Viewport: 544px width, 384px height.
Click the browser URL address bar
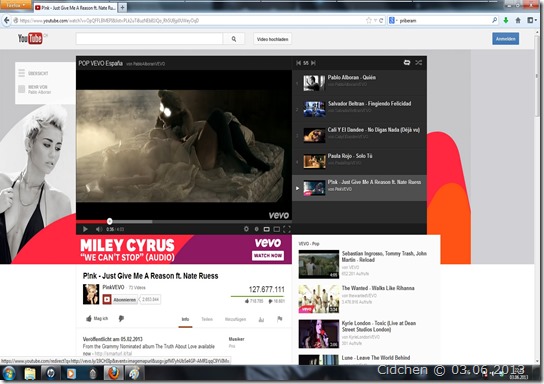point(190,20)
